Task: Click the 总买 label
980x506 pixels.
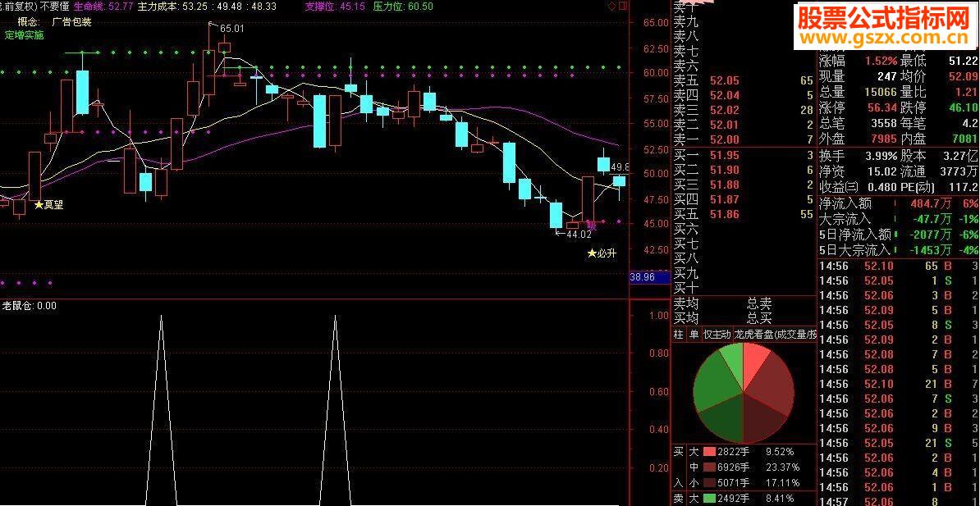Action: pyautogui.click(x=759, y=318)
